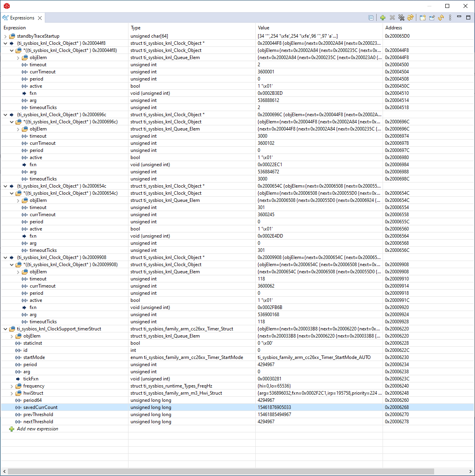The width and height of the screenshot is (475, 476).
Task: Expand objElem under ClockSupport_timerStruct
Action: coord(12,336)
